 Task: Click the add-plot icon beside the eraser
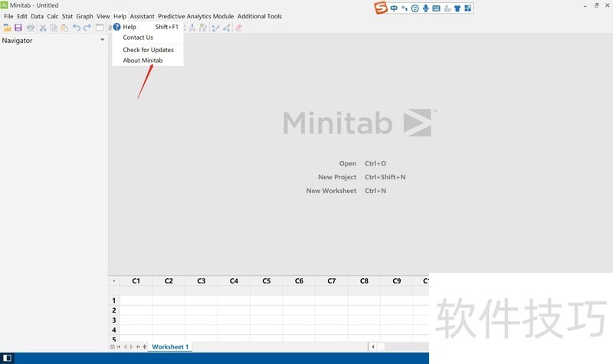pyautogui.click(x=226, y=28)
